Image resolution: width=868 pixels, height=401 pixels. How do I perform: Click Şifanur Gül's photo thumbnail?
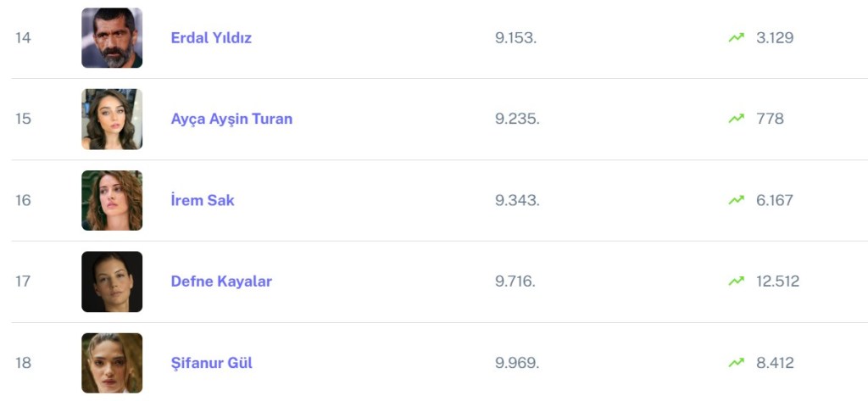tap(112, 363)
